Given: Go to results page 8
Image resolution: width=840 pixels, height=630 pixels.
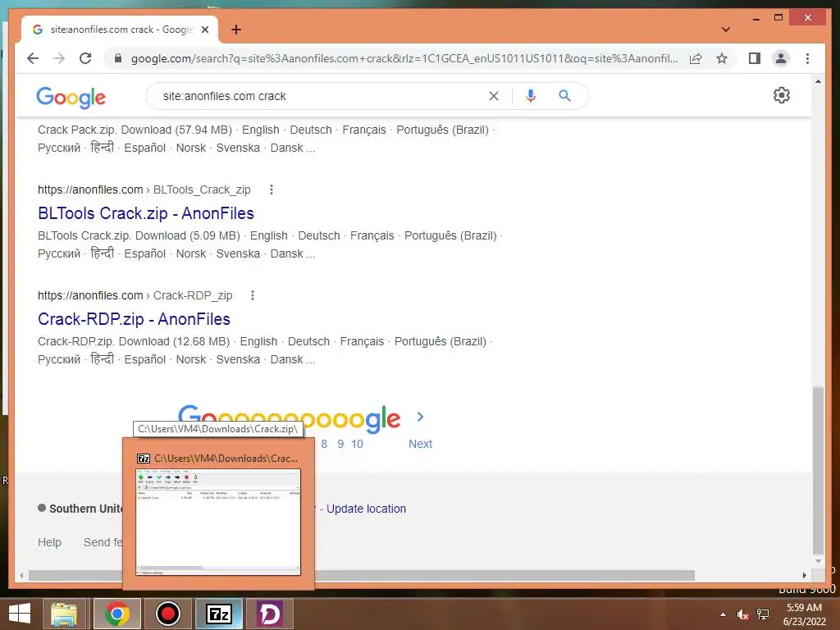Looking at the screenshot, I should click(324, 444).
